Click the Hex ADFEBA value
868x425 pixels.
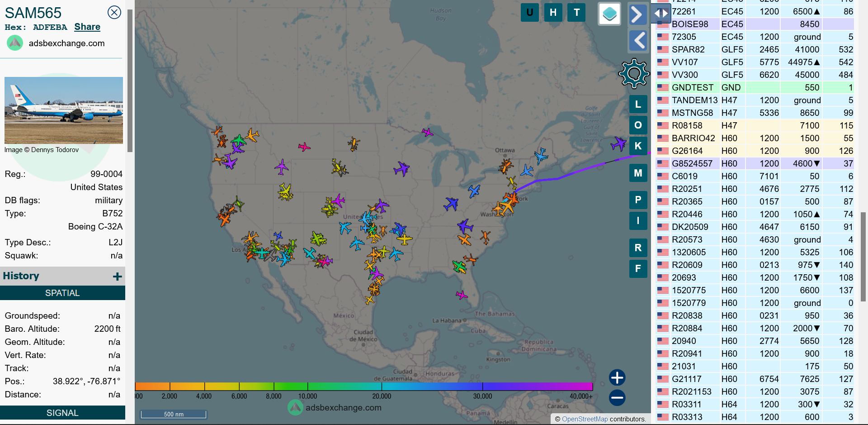tap(50, 27)
